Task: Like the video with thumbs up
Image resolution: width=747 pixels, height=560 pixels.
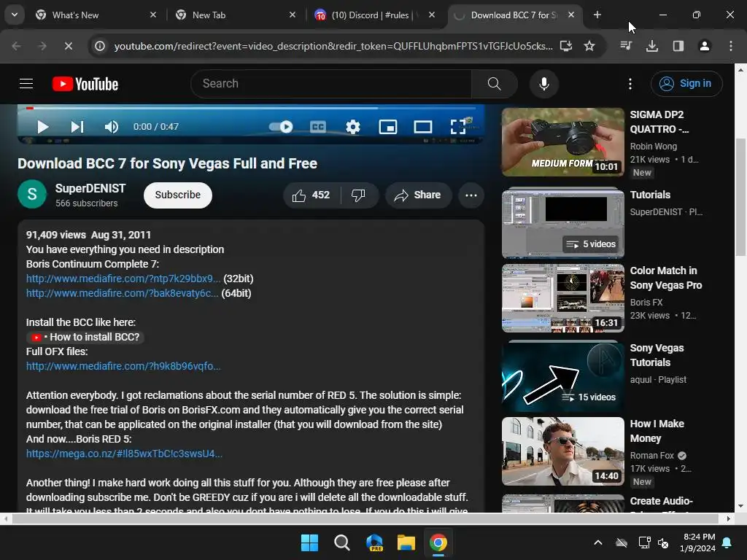Action: pyautogui.click(x=311, y=195)
